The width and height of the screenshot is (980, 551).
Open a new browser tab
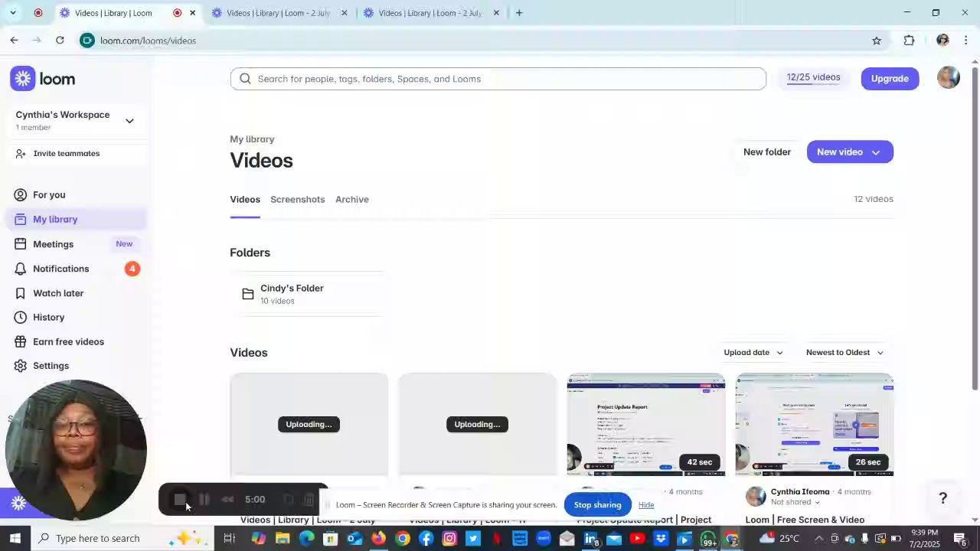pyautogui.click(x=519, y=13)
